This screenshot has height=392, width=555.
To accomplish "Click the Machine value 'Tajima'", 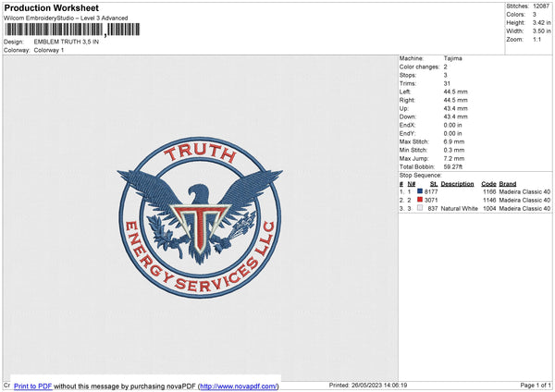I will 452,58.
